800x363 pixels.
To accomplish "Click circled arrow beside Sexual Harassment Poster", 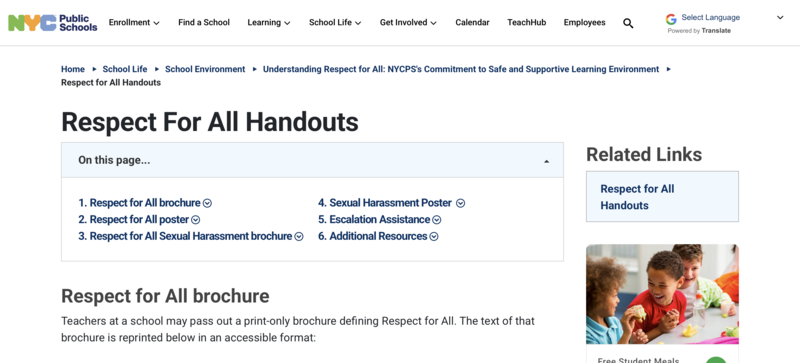I will 460,203.
